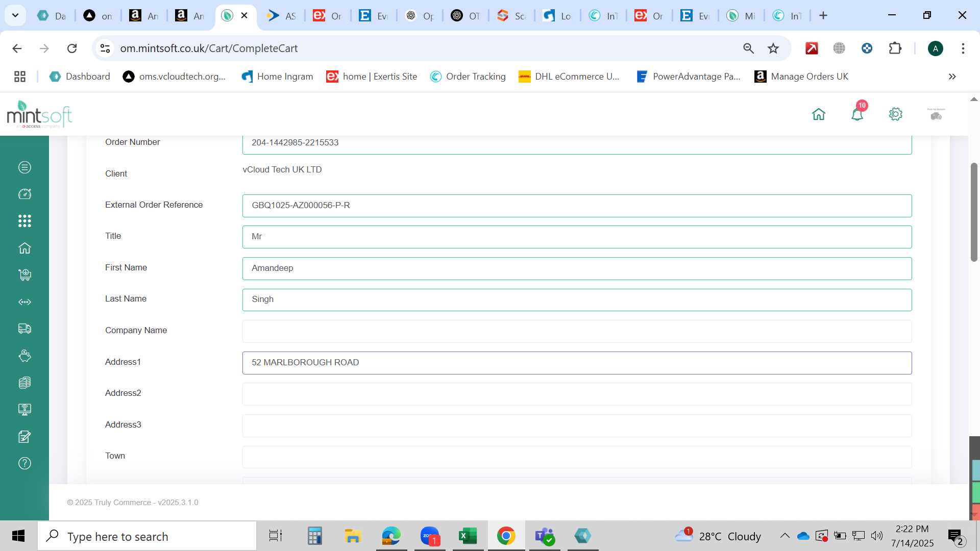980x551 pixels.
Task: Open the monitor reports icon in sidebar
Action: click(24, 410)
